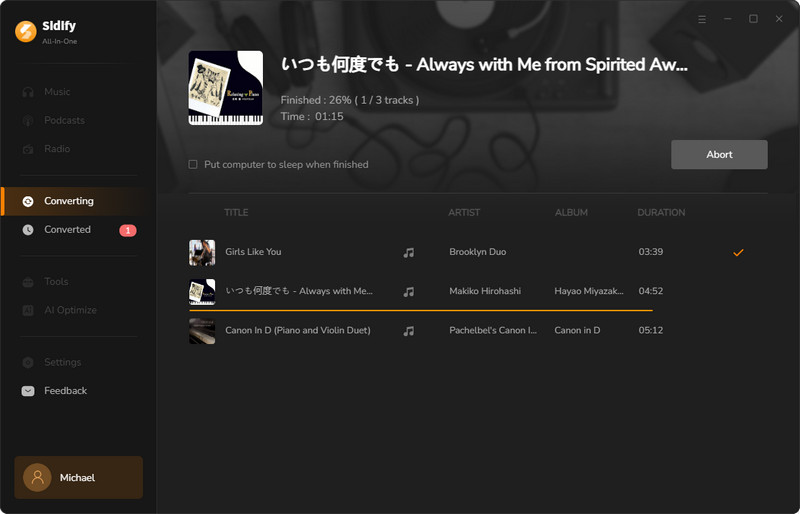Select the Canon In D track thumbnail
The width and height of the screenshot is (800, 514).
click(202, 331)
